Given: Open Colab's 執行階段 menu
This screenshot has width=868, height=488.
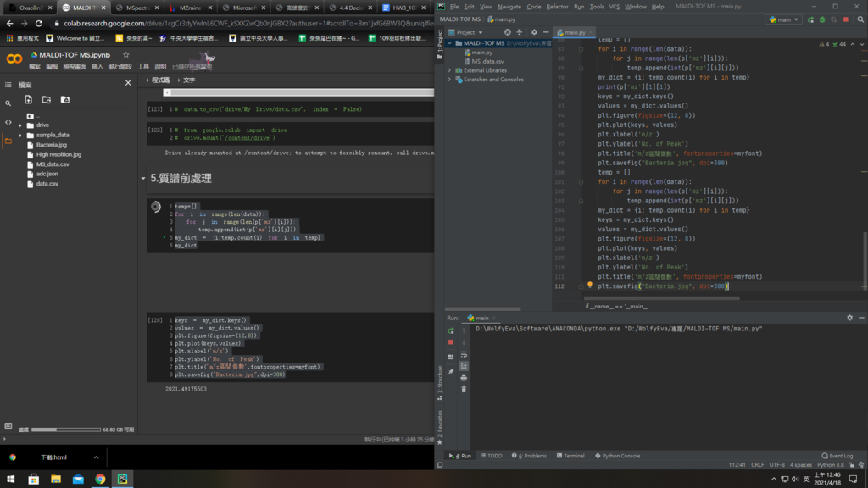Looking at the screenshot, I should point(120,66).
